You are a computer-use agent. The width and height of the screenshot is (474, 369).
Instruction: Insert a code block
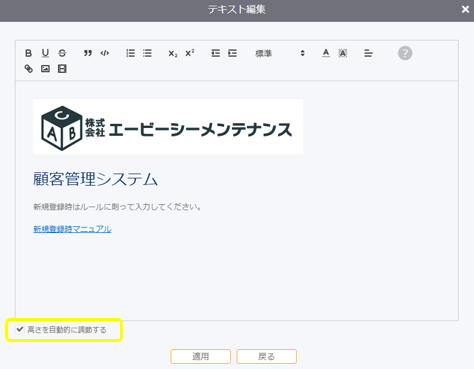[x=105, y=53]
